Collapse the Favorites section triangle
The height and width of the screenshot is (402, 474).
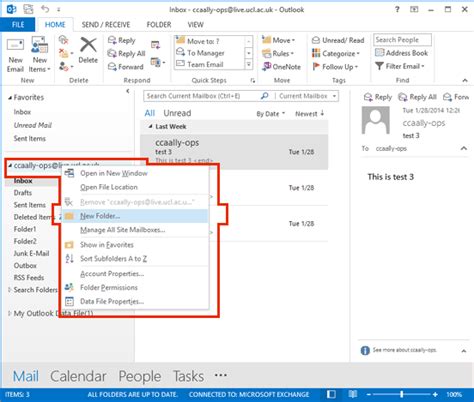[10, 98]
